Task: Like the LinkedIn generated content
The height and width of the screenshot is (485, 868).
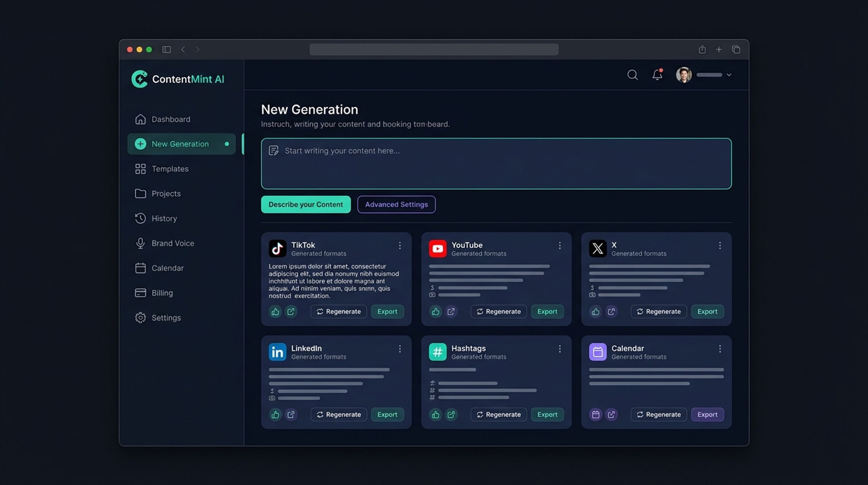Action: [x=275, y=414]
